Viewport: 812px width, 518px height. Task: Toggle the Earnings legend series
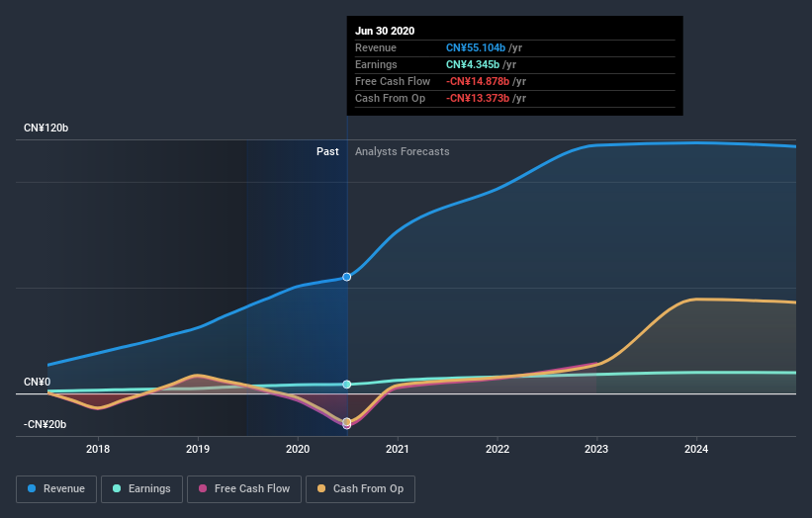(141, 489)
